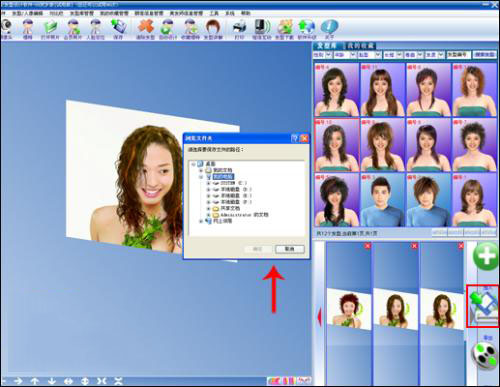Screen dimensions: 500x387
Task: Click the blue info about icon
Action: click(x=329, y=27)
